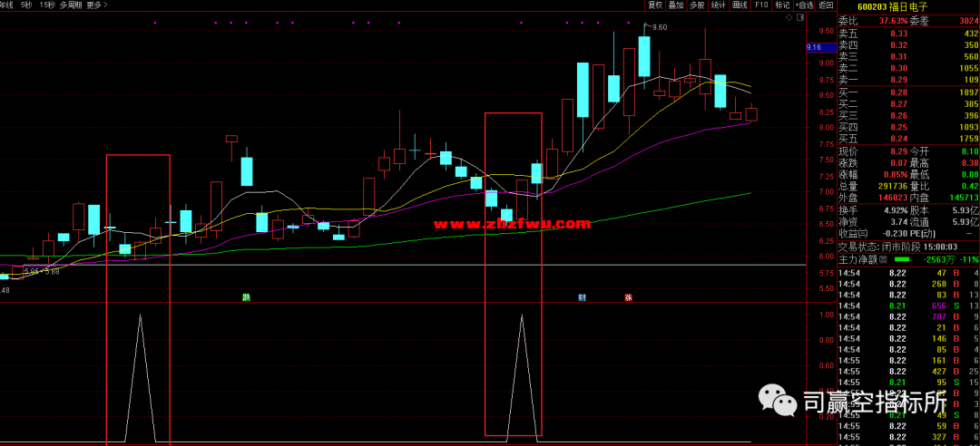Select the 买四 8.25 order row
Image resolution: width=980 pixels, height=446 pixels.
click(908, 127)
